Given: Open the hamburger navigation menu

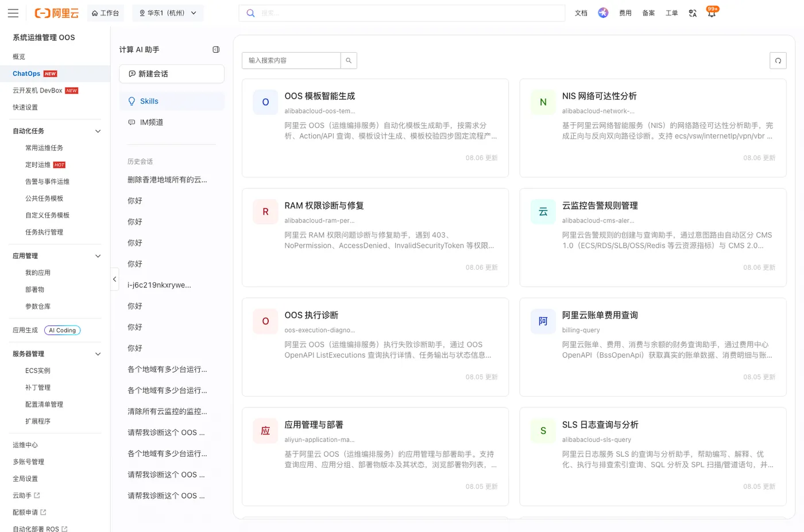Looking at the screenshot, I should coord(13,13).
